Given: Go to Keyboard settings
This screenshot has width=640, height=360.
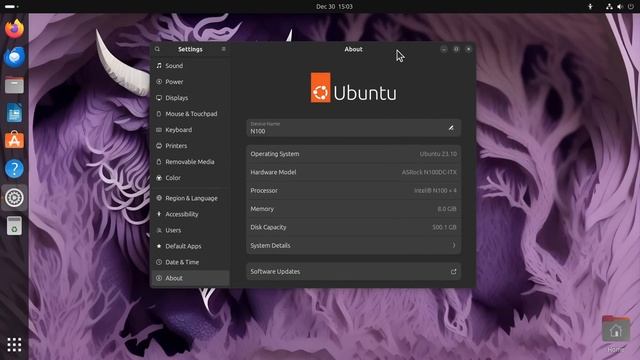Looking at the screenshot, I should [190, 130].
